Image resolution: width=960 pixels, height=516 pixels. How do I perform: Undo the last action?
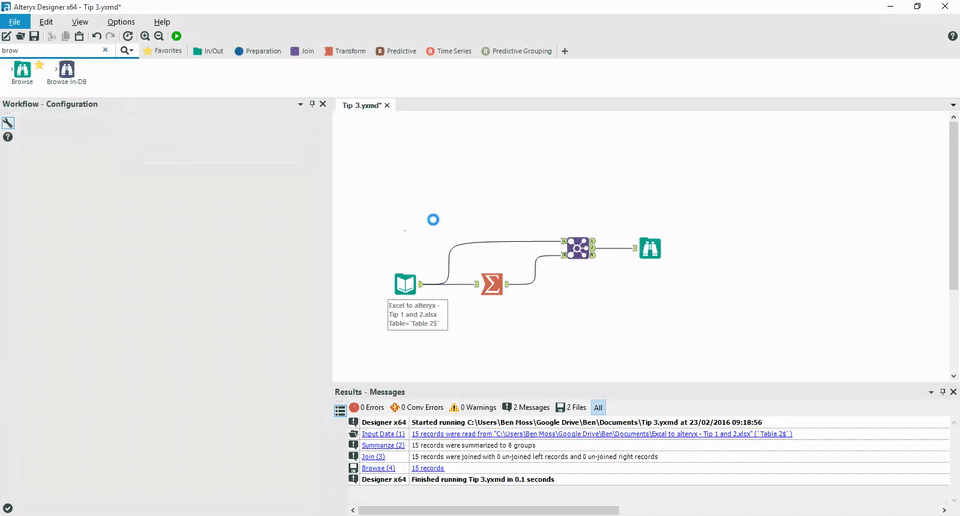[96, 36]
